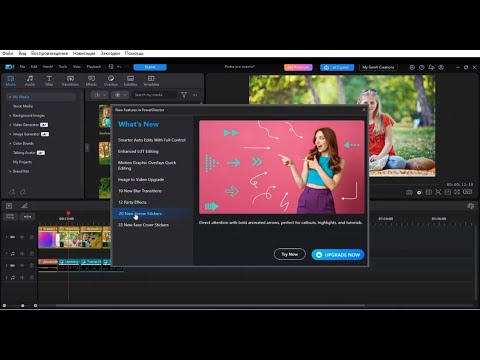Image resolution: width=480 pixels, height=360 pixels.
Task: Open the Audio room tab
Action: pyautogui.click(x=30, y=81)
